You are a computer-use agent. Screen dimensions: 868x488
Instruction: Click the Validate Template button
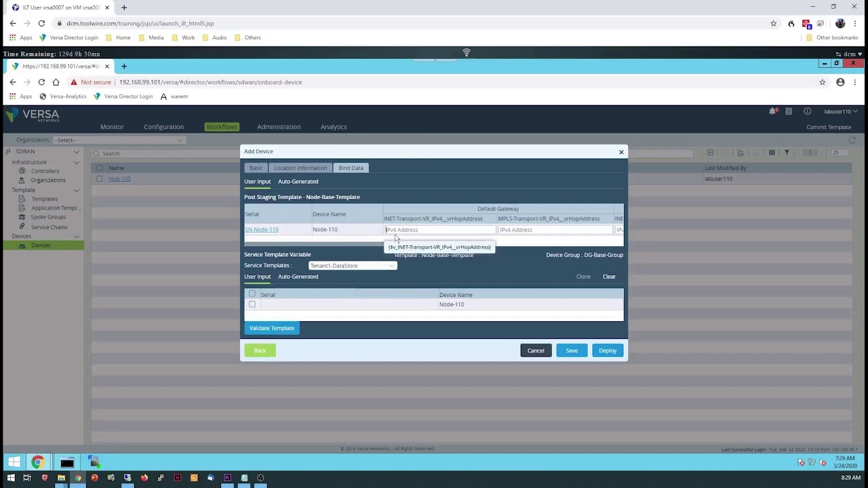271,328
